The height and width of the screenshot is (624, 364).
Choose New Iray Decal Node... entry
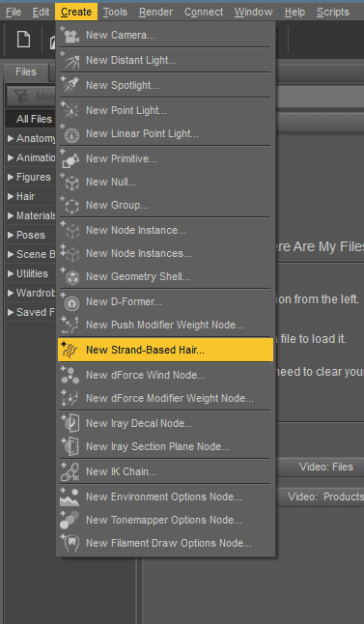(165, 423)
